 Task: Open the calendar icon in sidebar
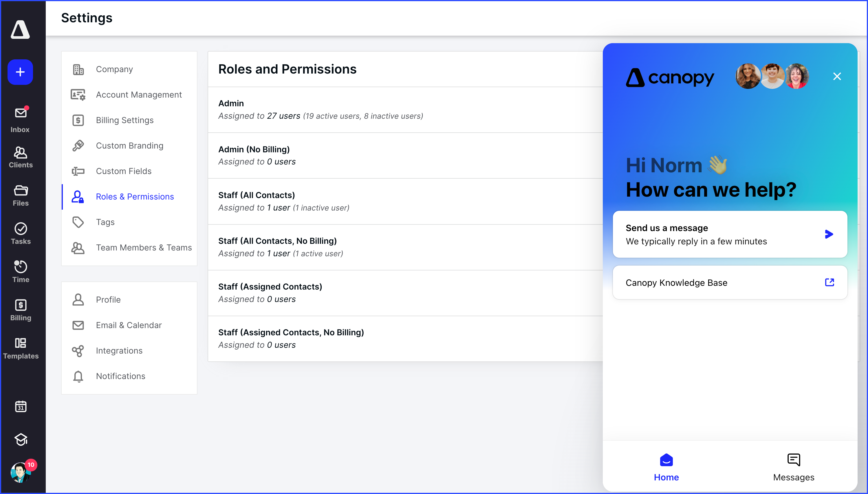coord(20,407)
